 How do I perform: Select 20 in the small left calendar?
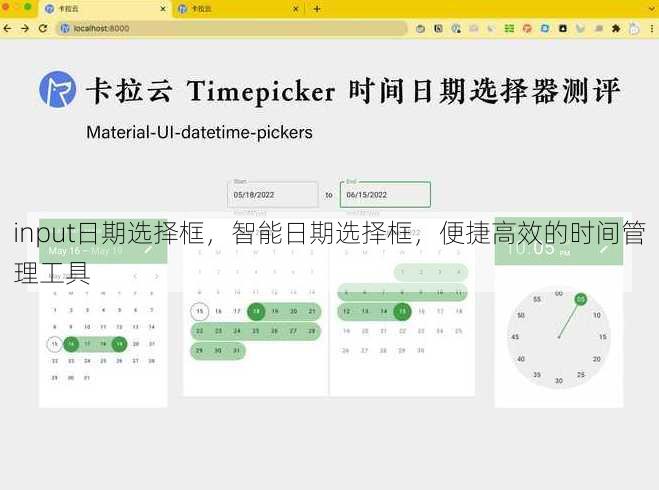(x=135, y=344)
